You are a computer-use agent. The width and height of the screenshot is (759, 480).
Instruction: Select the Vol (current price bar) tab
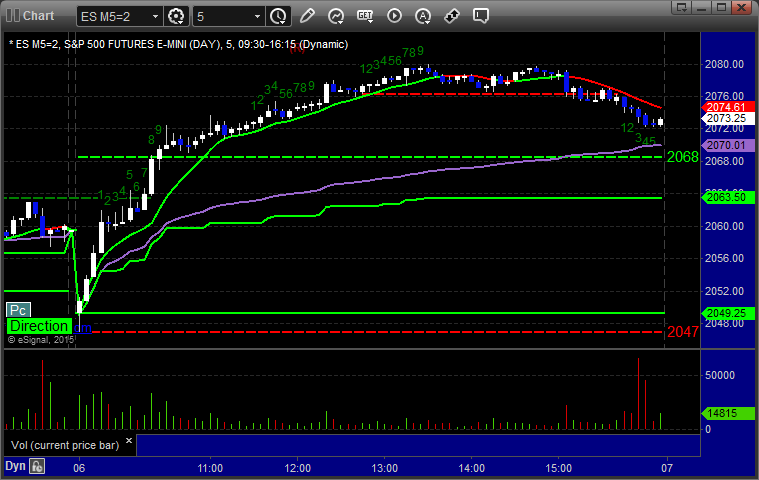point(65,444)
